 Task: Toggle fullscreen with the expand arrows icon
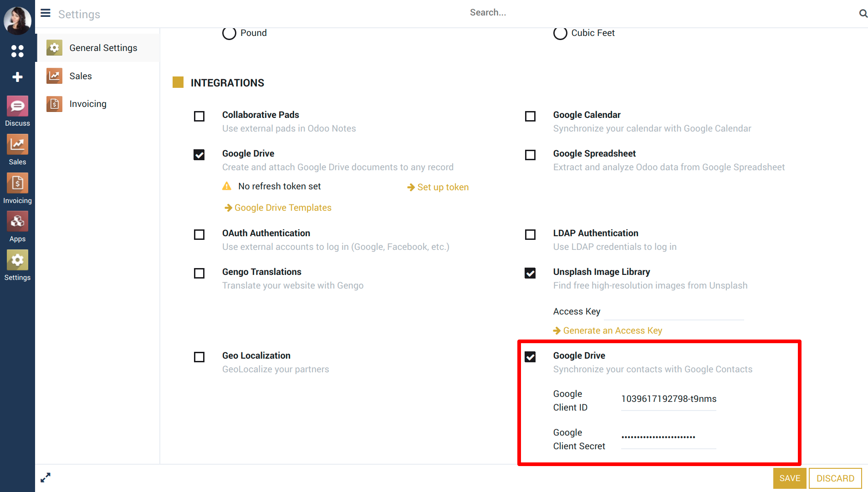click(46, 477)
